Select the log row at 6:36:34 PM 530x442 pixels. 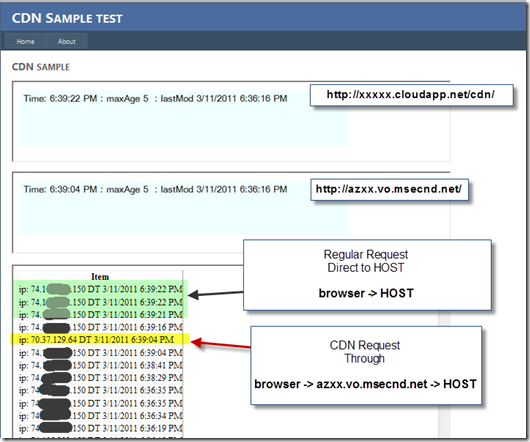100,415
